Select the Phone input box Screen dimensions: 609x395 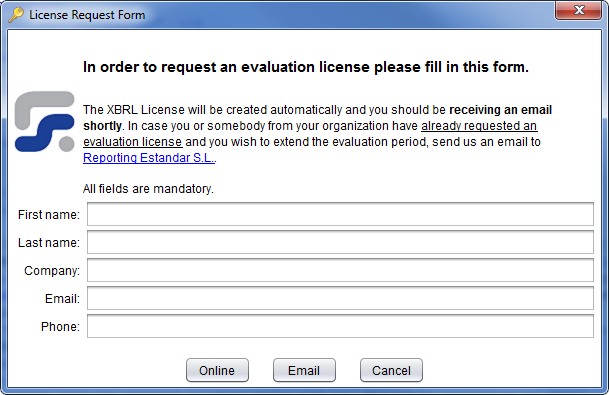(x=340, y=326)
